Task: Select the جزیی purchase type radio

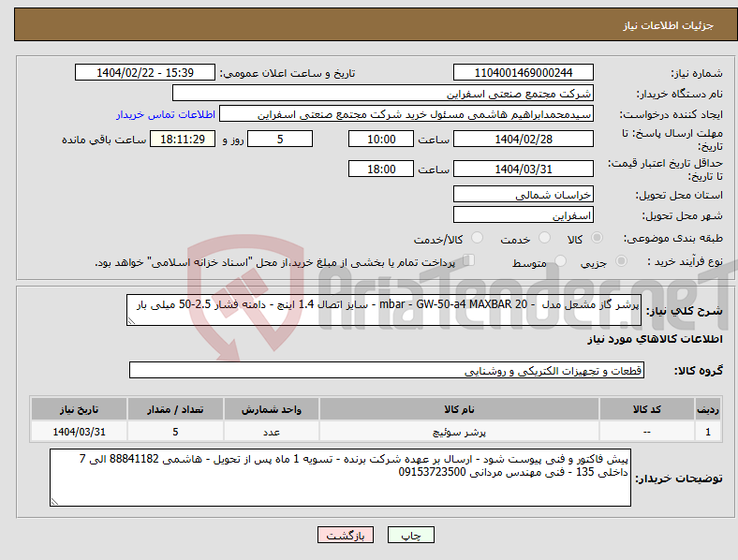Action: point(621,261)
